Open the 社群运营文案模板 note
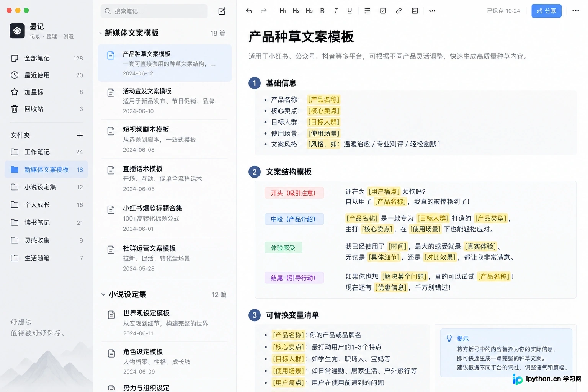This screenshot has width=588, height=392. click(x=165, y=258)
